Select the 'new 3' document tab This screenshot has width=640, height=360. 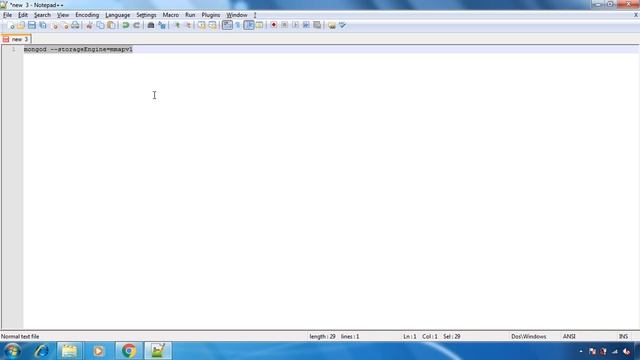[x=16, y=39]
